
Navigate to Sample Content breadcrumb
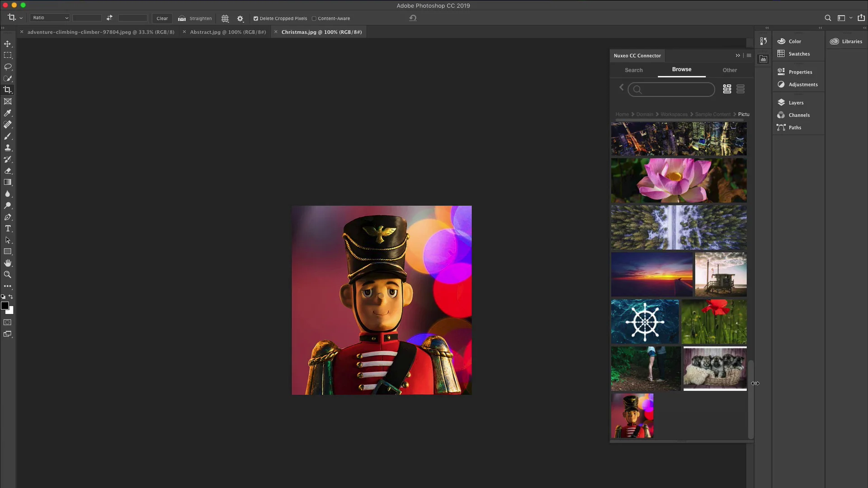pyautogui.click(x=712, y=114)
